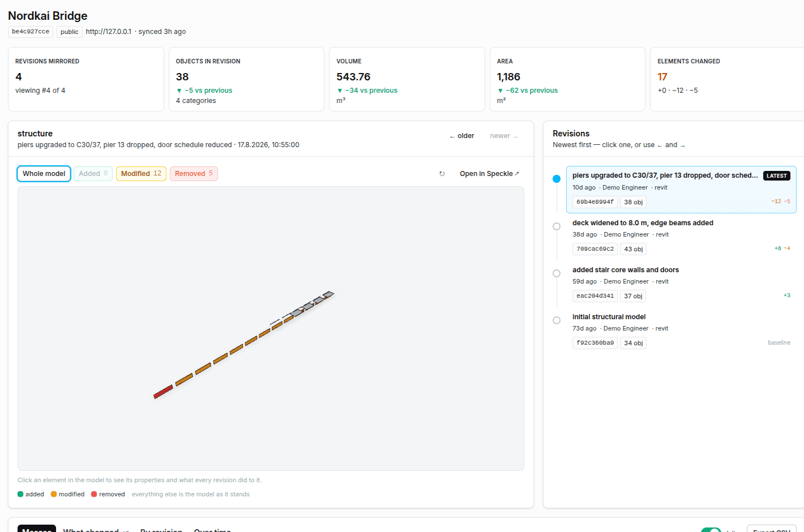Viewport: 804px width, 532px height.
Task: Click the 'viewing #4 of 4' text
Action: (x=40, y=91)
